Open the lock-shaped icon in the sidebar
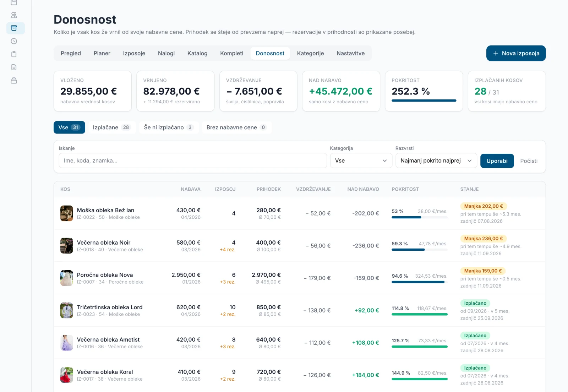The image size is (568, 392). pos(14,81)
